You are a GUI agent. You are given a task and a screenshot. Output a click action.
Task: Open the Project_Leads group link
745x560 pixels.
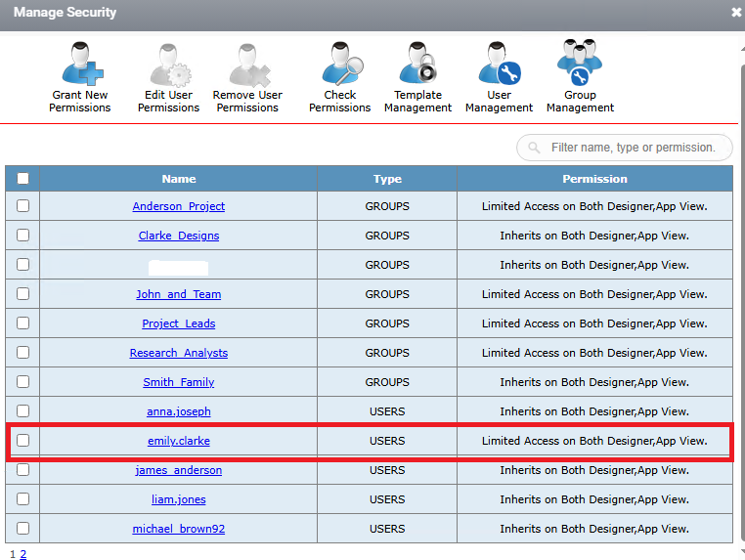[x=179, y=323]
